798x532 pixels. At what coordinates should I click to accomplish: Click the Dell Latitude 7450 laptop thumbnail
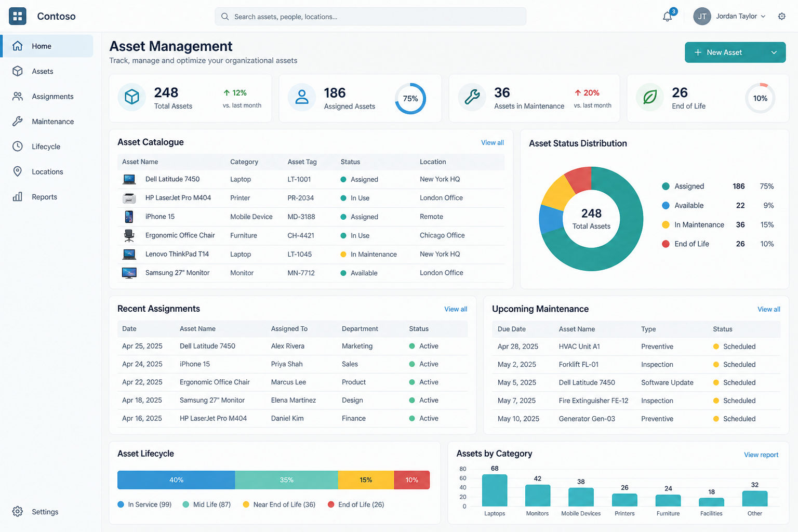click(x=129, y=179)
